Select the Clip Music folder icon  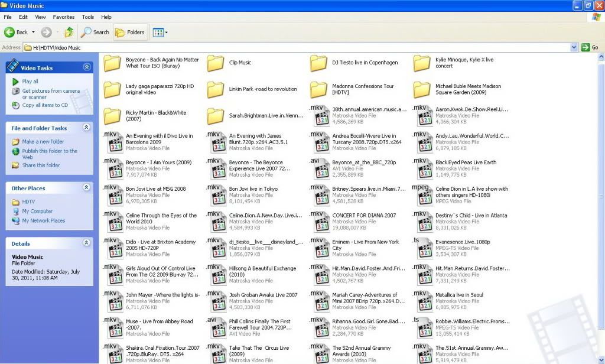coord(215,63)
